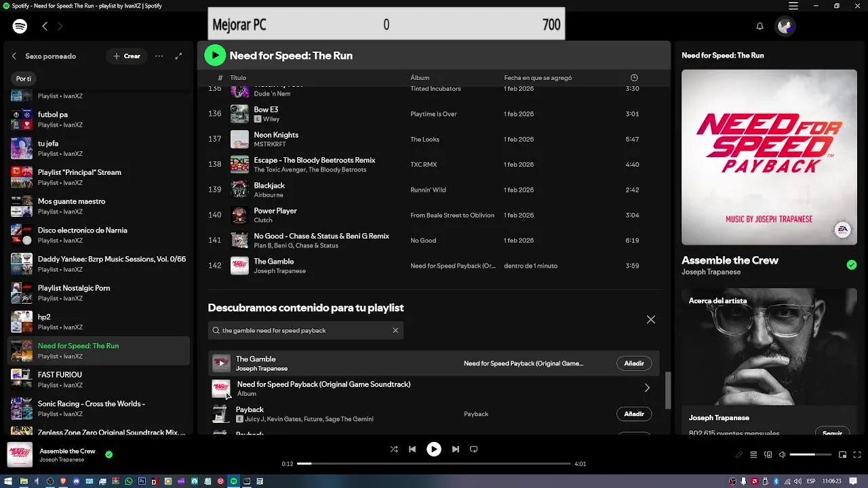Open the miniplayer icon
Viewport: 868px width, 488px height.
coord(842,455)
